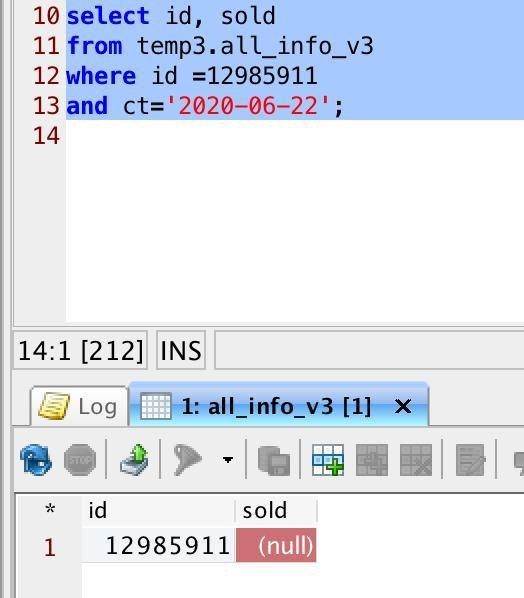Click the greyed delete row icon
The width and height of the screenshot is (524, 598).
(x=416, y=460)
